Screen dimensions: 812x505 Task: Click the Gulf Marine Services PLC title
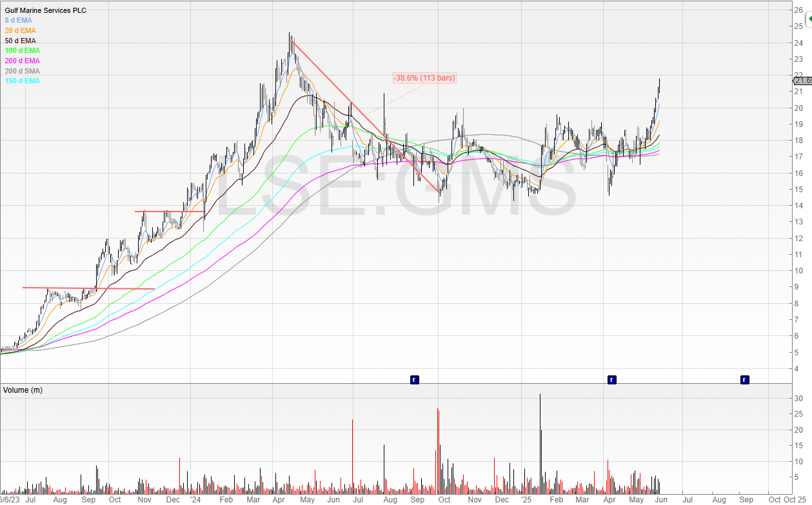[x=45, y=10]
